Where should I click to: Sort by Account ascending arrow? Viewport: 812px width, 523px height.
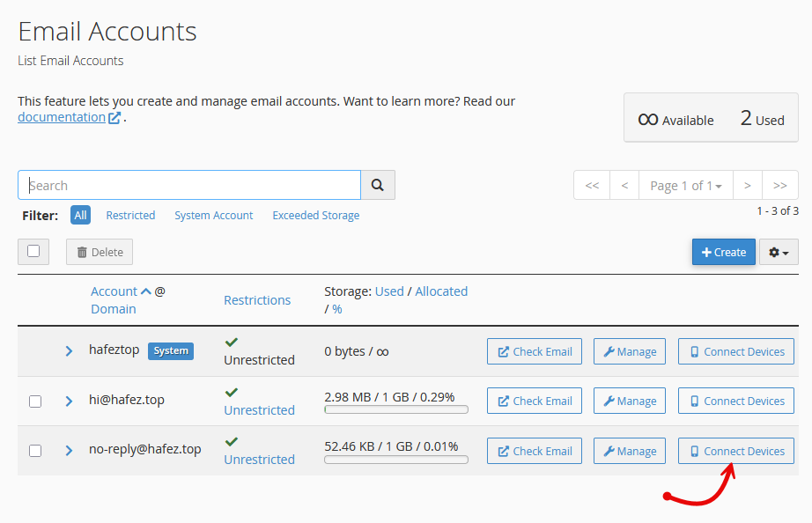point(146,291)
